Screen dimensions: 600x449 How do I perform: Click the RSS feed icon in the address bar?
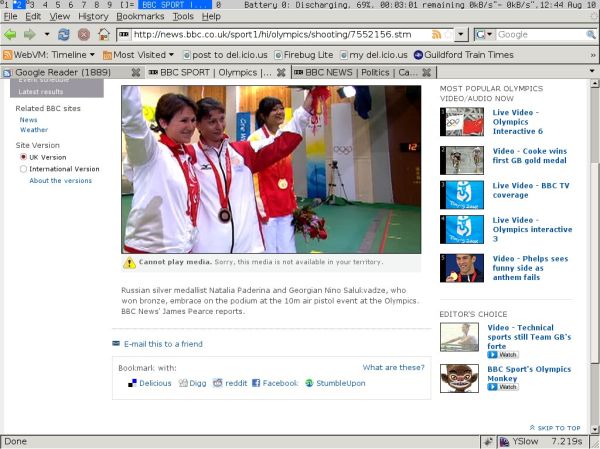click(436, 35)
